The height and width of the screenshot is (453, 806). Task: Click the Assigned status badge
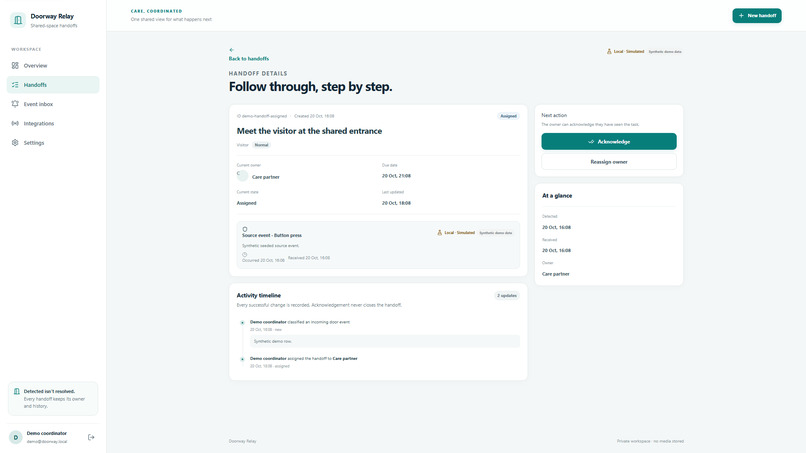pos(508,116)
